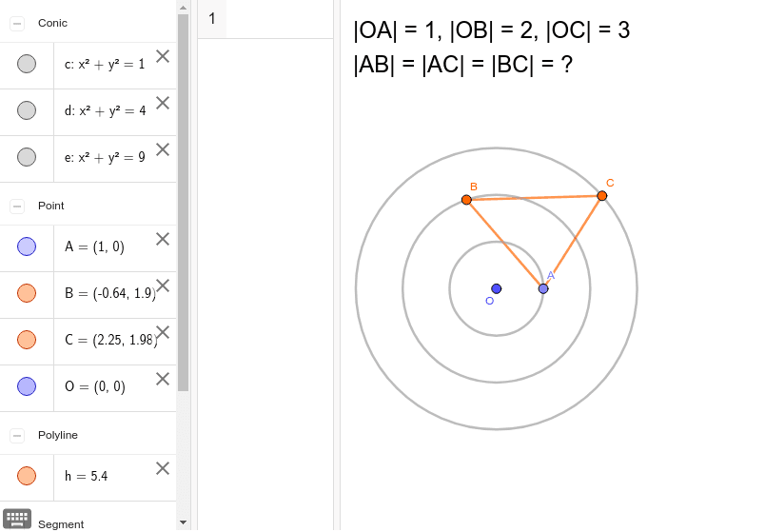Toggle visibility of polyline h

[x=27, y=476]
